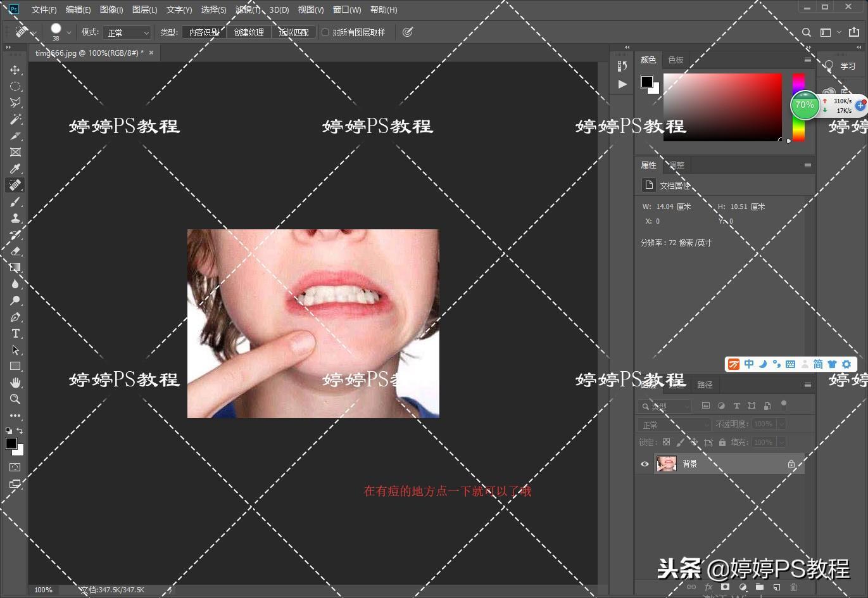Open layer blend mode dropdown 正常

point(675,424)
